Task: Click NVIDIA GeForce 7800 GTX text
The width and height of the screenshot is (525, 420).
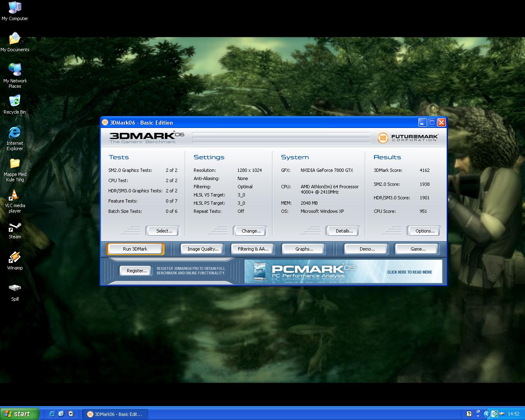Action: (326, 170)
